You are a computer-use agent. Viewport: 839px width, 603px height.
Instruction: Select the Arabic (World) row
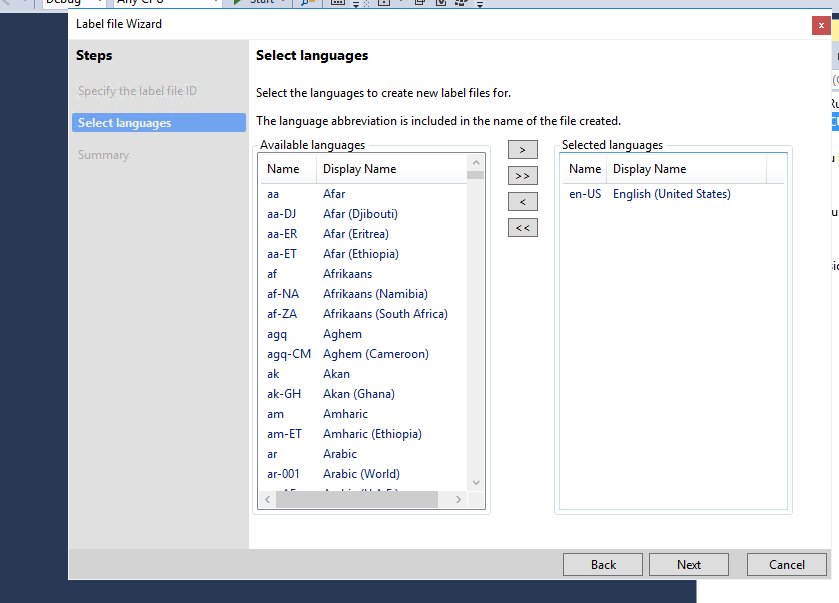364,474
